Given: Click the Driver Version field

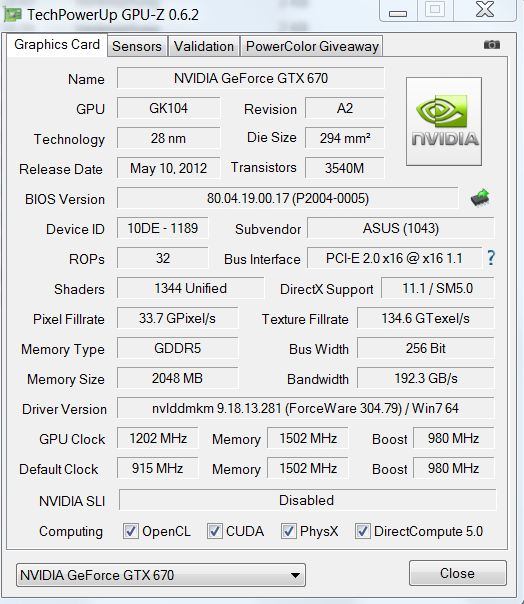Looking at the screenshot, I should (x=306, y=408).
